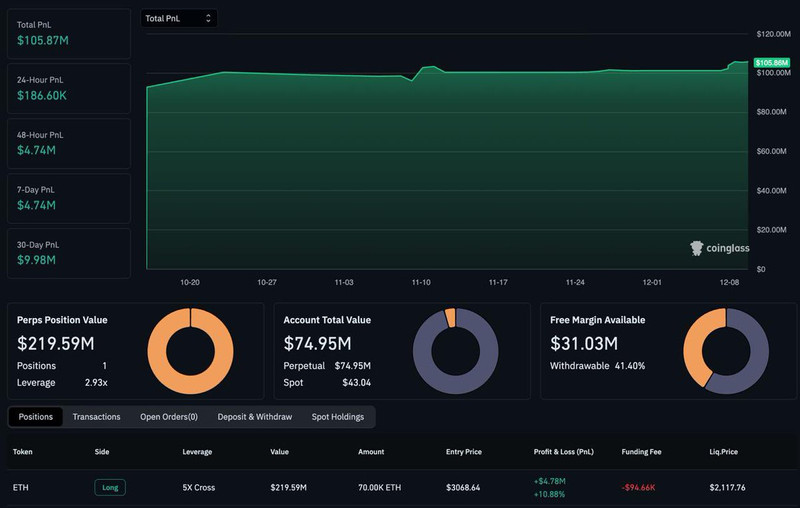The height and width of the screenshot is (508, 800).
Task: Choose the 7-Day PnL stat card
Action: (69, 198)
